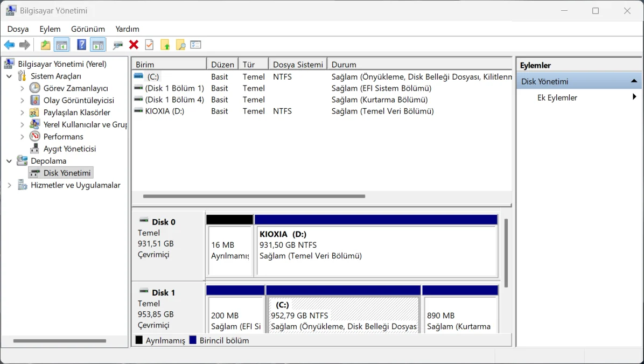Click the Tür column header
The height and width of the screenshot is (364, 644).
point(254,65)
